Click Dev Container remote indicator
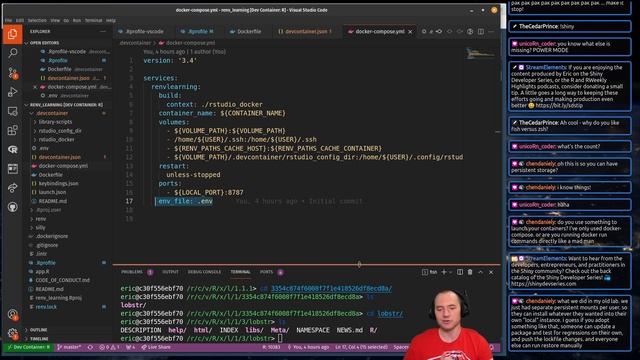640x360 pixels. [29, 347]
